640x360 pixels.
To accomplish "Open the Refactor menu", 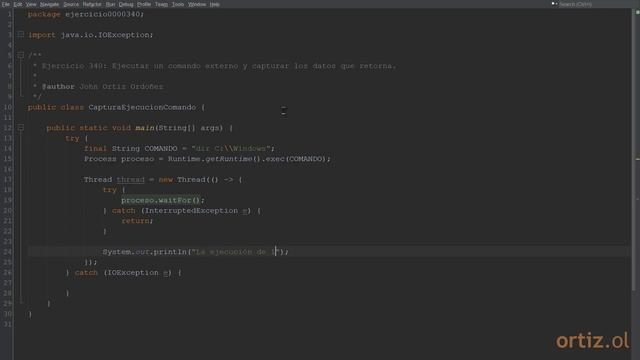I will click(x=92, y=4).
